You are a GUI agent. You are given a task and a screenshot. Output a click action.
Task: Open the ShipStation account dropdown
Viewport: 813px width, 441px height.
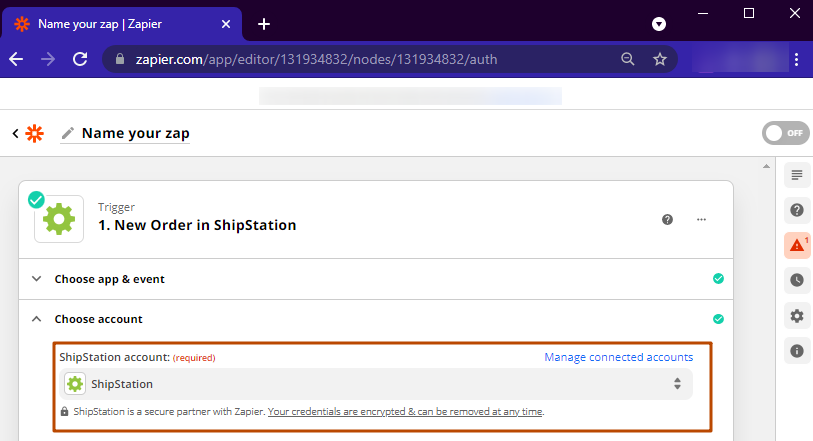point(376,384)
